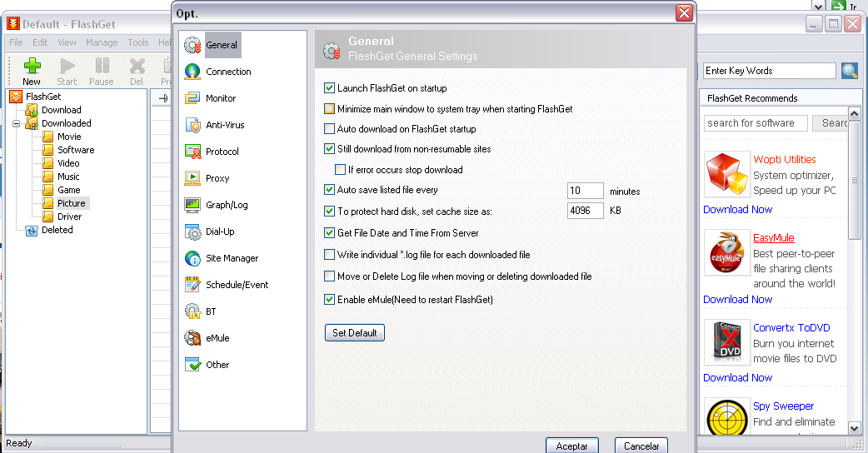Click recommendations scrollbar up arrow
This screenshot has height=453, width=868.
[854, 113]
